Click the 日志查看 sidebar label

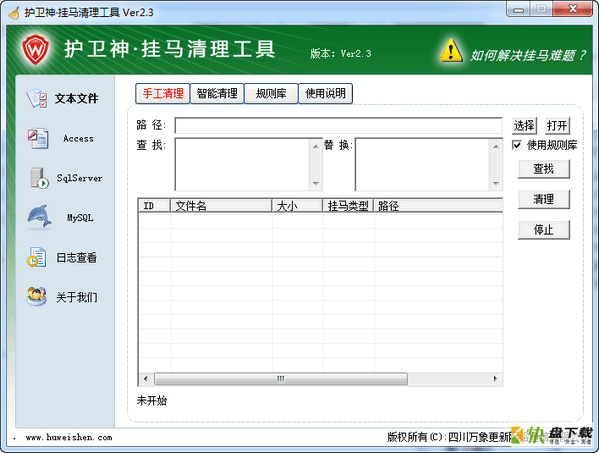(x=76, y=258)
